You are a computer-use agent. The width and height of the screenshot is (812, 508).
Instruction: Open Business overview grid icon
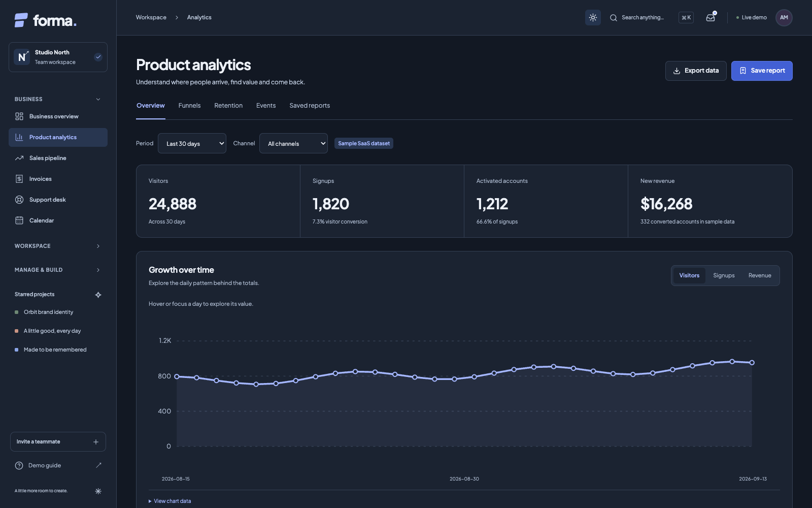click(19, 116)
